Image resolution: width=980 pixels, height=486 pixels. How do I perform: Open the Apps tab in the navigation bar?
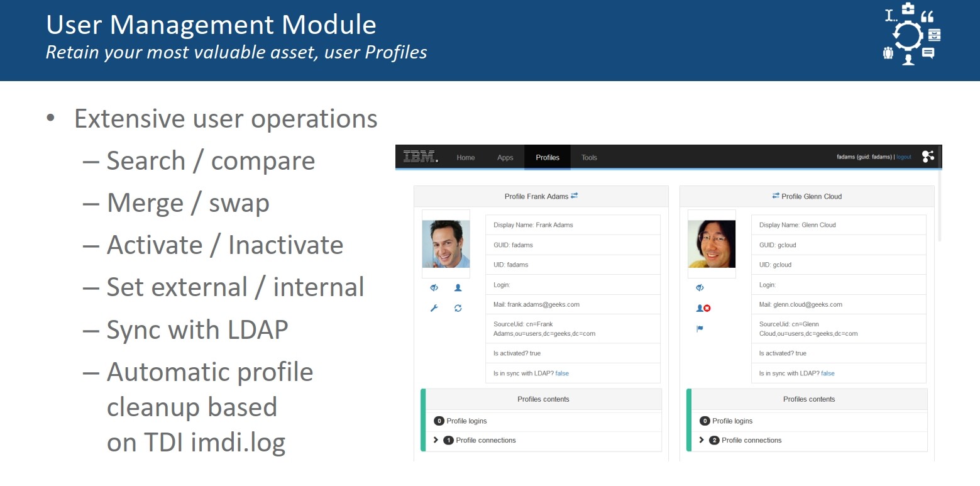tap(505, 157)
